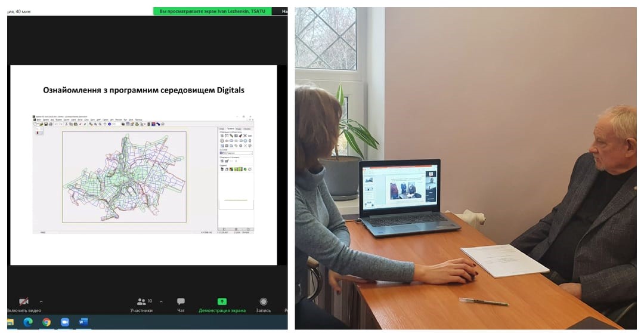644x333 pixels.
Task: Start recording with the Запись button
Action: tap(264, 305)
